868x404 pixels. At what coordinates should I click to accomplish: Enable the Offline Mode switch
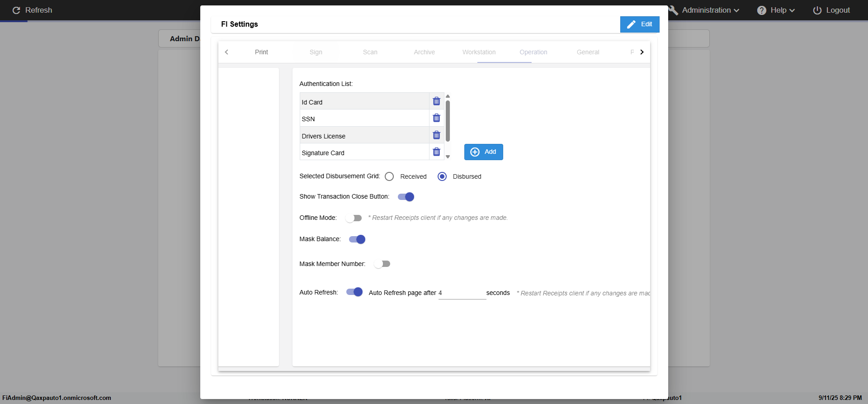click(x=354, y=218)
